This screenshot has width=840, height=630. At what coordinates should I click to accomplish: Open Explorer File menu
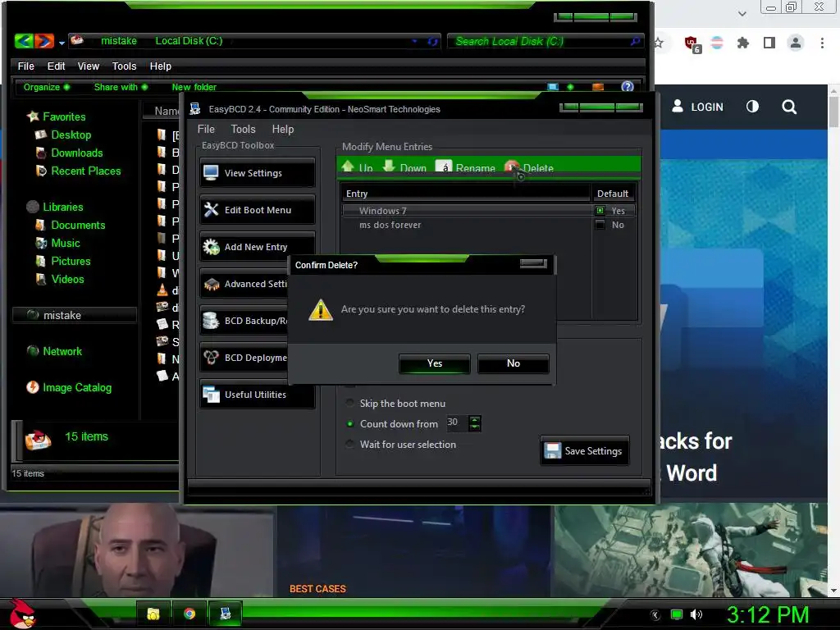25,66
